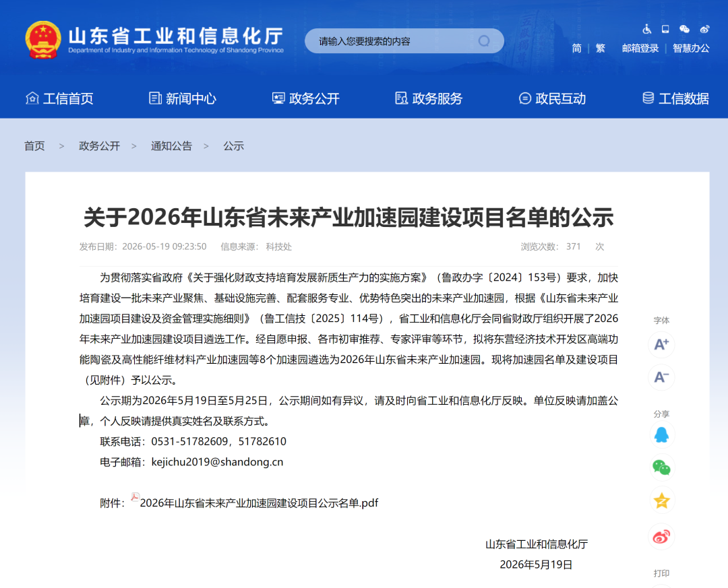Screen dimensions: 728x588
Task: Click the source text 科技处
Action: 278,247
